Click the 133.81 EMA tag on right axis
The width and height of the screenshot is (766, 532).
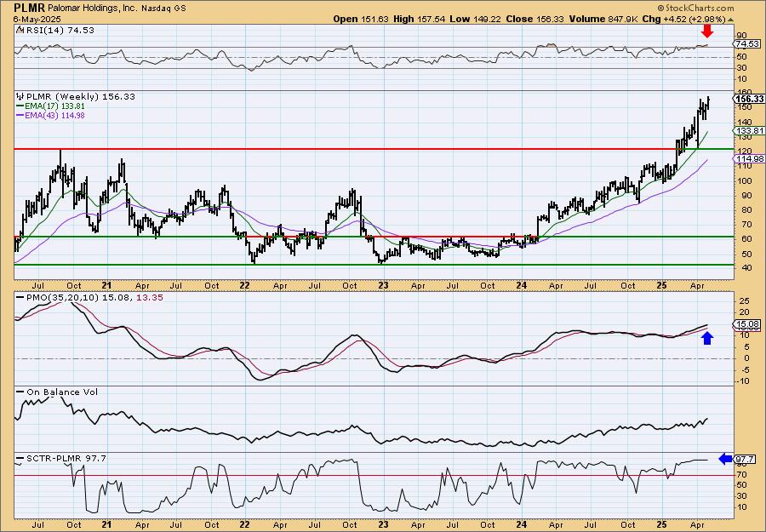747,130
